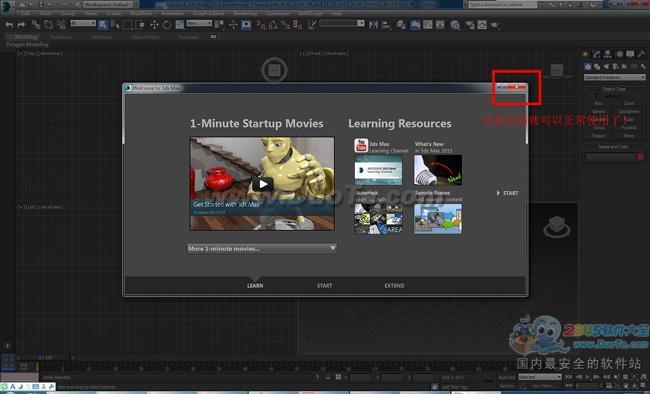Screen dimensions: 650x394
Task: Open Select by Name tool
Action: pyautogui.click(x=115, y=25)
